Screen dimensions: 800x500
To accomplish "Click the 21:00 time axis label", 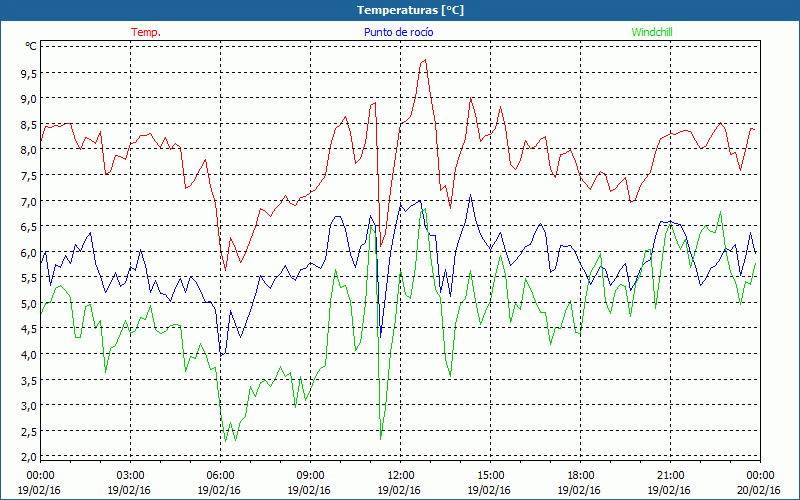I will (x=670, y=476).
